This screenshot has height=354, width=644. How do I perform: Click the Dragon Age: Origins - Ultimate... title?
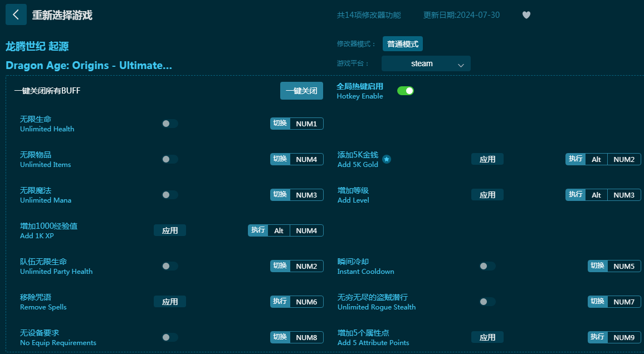[x=89, y=66]
